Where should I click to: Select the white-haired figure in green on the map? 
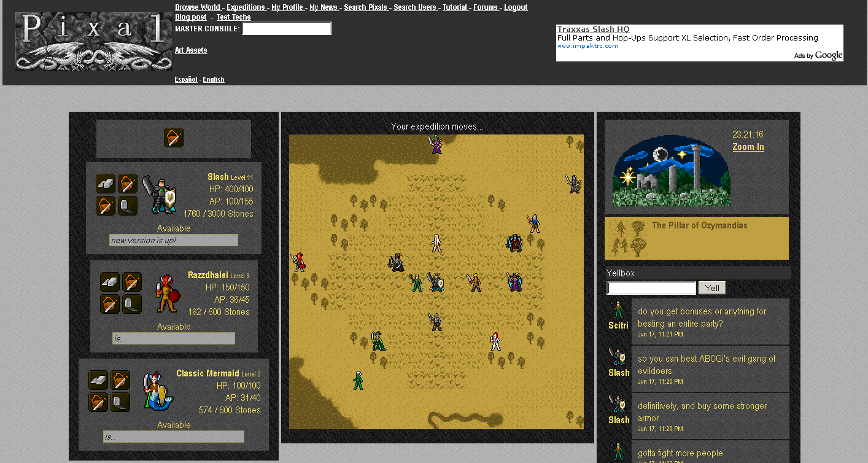pyautogui.click(x=358, y=380)
